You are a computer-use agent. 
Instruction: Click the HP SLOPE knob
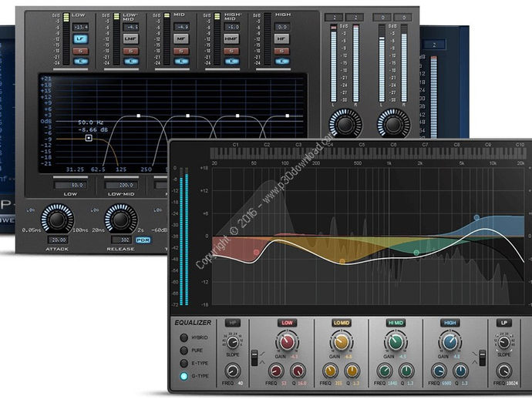(232, 343)
